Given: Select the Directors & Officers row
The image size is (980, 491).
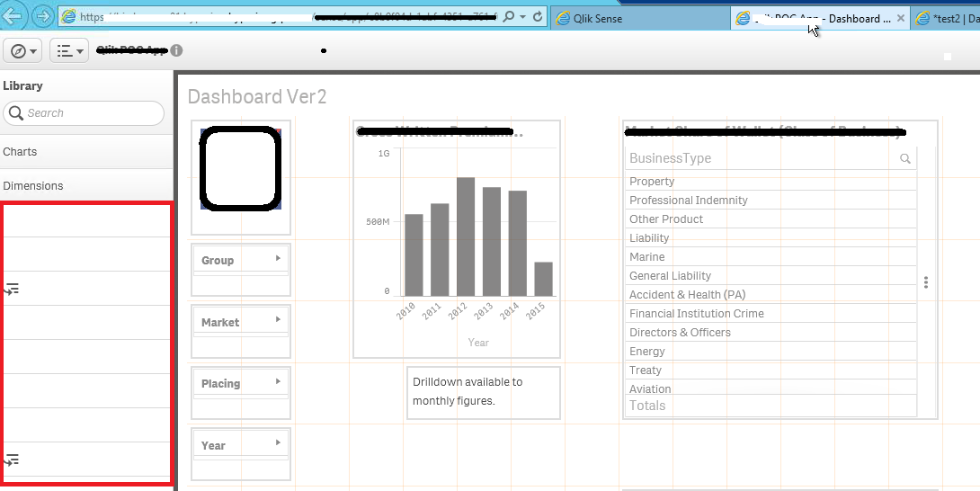Looking at the screenshot, I should pyautogui.click(x=771, y=332).
